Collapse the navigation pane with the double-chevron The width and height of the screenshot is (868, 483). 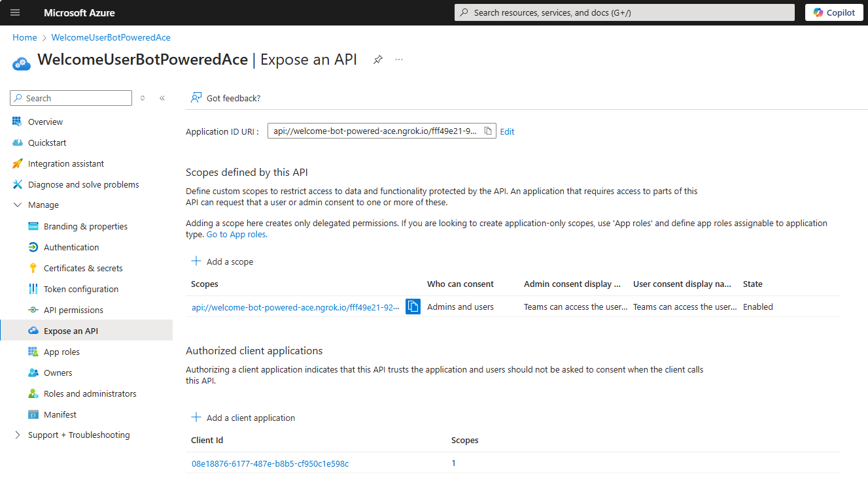[x=162, y=97]
